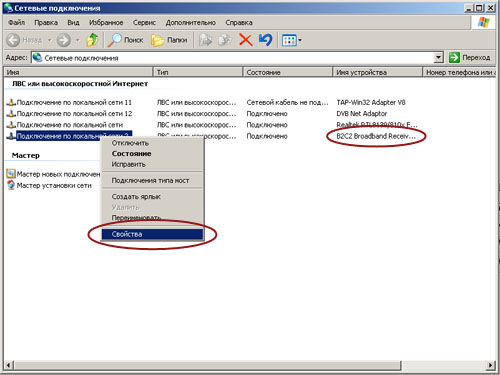500x375 pixels.
Task: Open Мастер новых подключений
Action: pyautogui.click(x=58, y=174)
